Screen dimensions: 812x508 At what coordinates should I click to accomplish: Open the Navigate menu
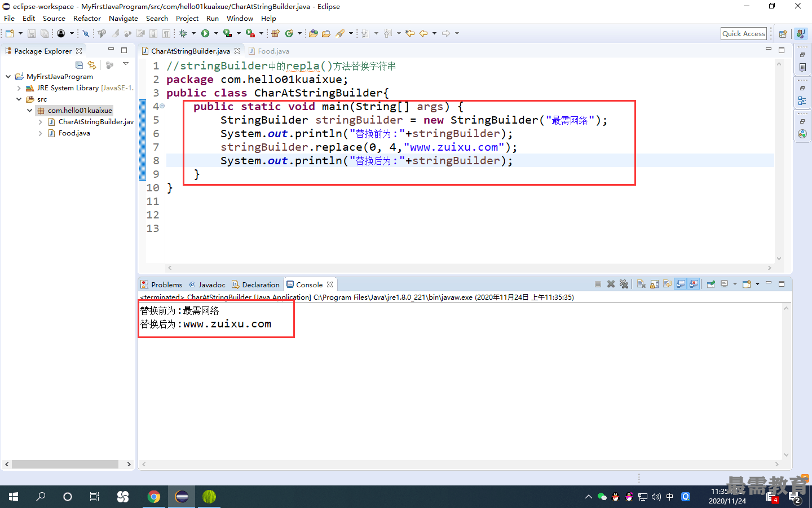tap(123, 18)
